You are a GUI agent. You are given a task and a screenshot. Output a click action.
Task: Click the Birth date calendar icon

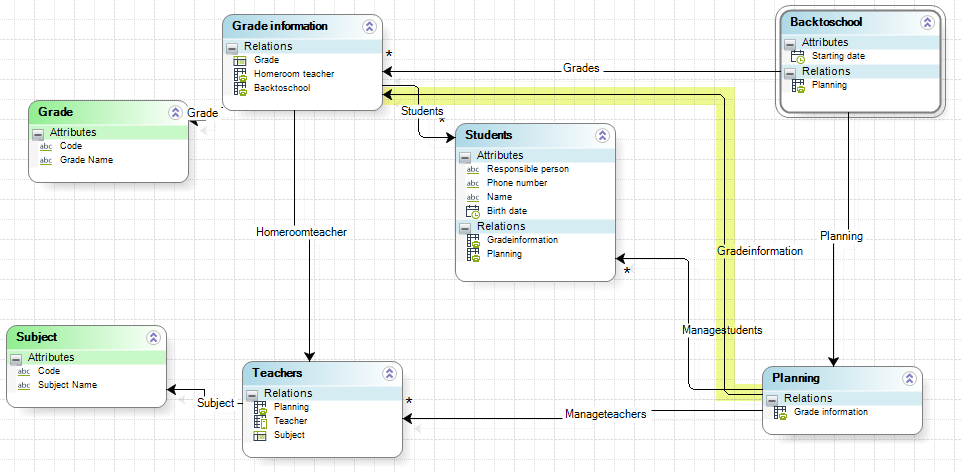tap(473, 211)
